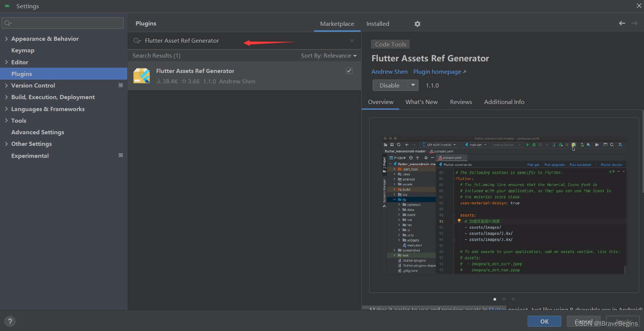Image resolution: width=644 pixels, height=331 pixels.
Task: Click the plugin search field text
Action: pos(182,41)
